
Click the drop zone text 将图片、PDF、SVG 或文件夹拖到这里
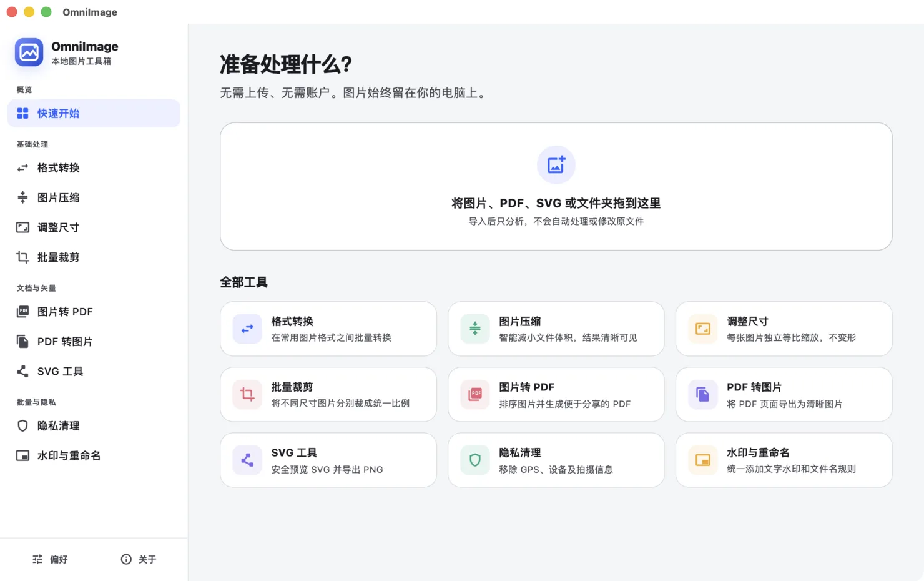[x=556, y=203]
